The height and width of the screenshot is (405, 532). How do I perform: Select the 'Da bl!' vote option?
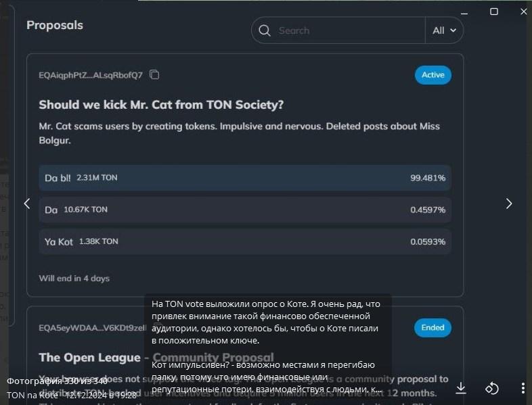click(x=244, y=178)
